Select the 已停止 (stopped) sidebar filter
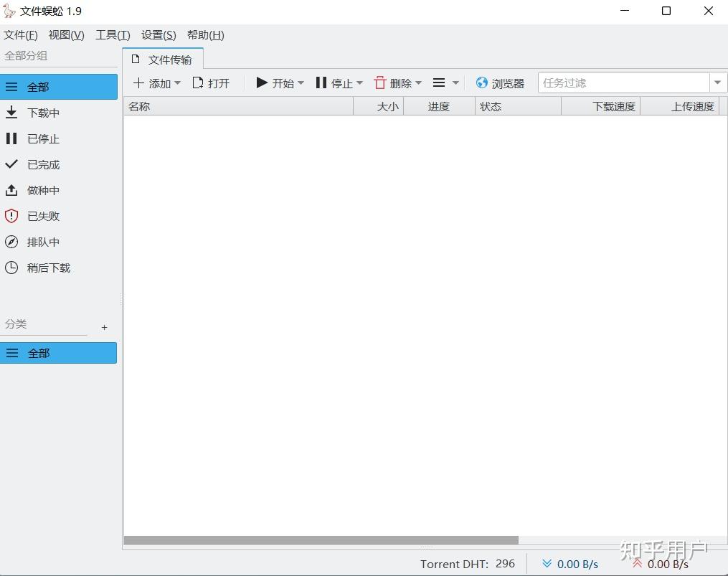Image resolution: width=728 pixels, height=576 pixels. pyautogui.click(x=43, y=138)
